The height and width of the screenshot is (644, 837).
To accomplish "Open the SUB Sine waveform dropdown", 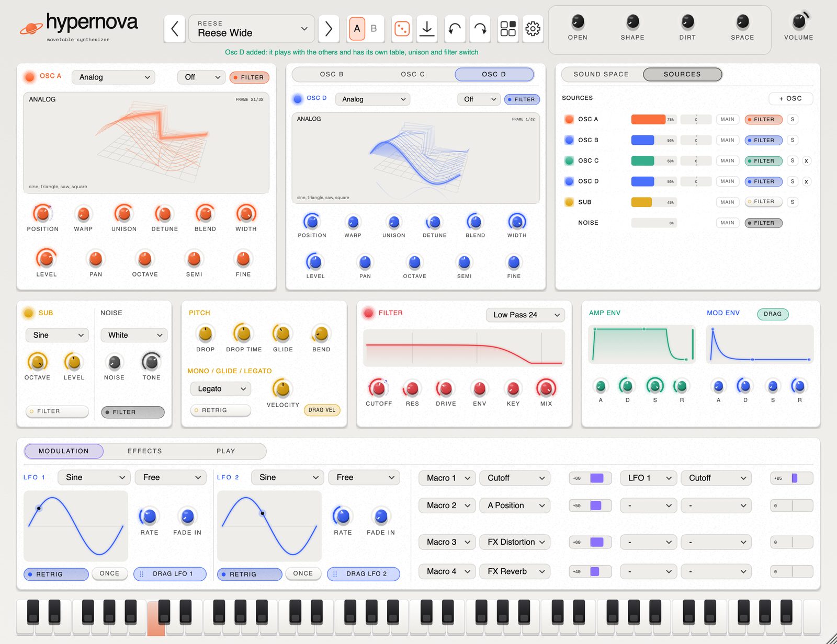I will [57, 335].
